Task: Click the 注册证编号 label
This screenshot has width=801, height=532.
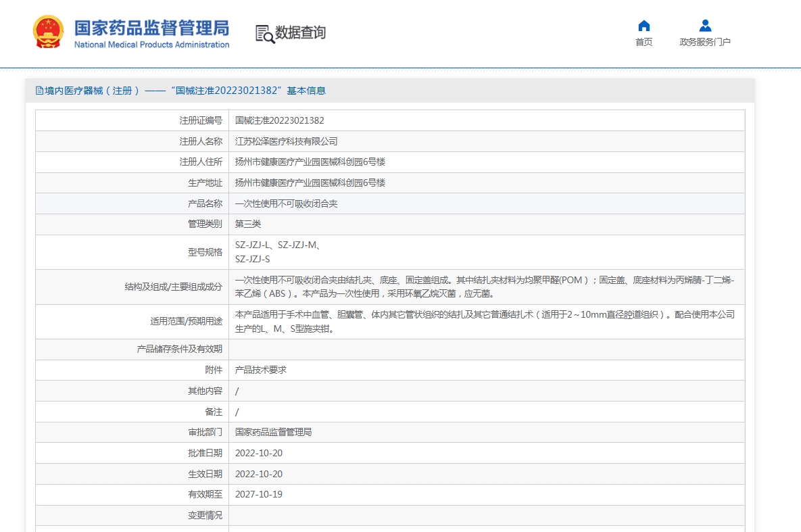Action: point(201,120)
